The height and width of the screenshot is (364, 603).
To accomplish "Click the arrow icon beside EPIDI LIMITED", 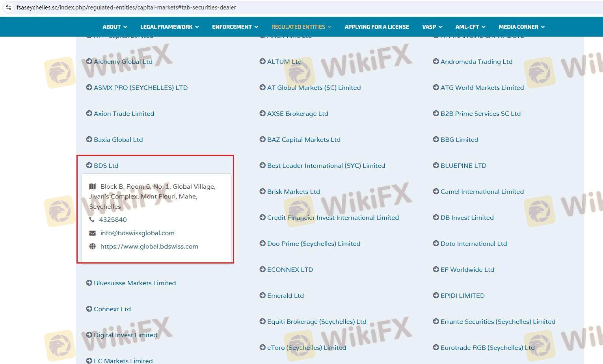I will (436, 295).
